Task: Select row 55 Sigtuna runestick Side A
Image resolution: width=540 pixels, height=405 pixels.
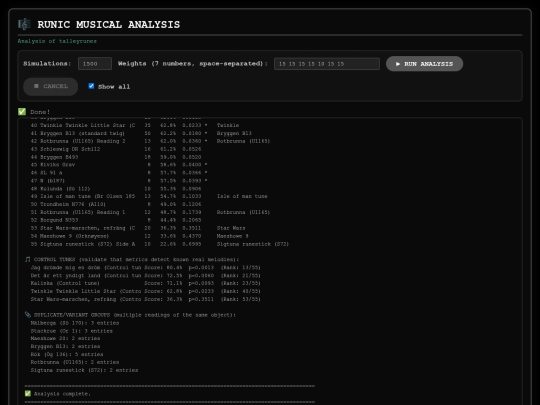Action: coord(160,244)
